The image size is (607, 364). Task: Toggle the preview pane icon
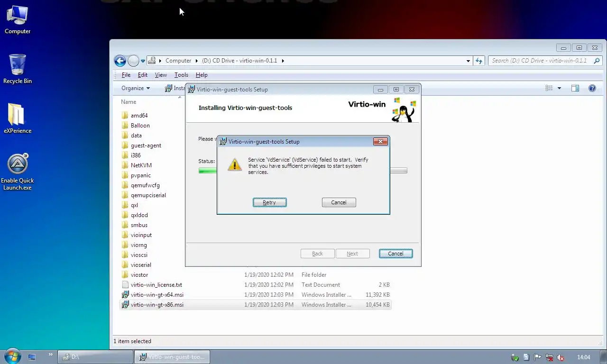click(x=575, y=88)
